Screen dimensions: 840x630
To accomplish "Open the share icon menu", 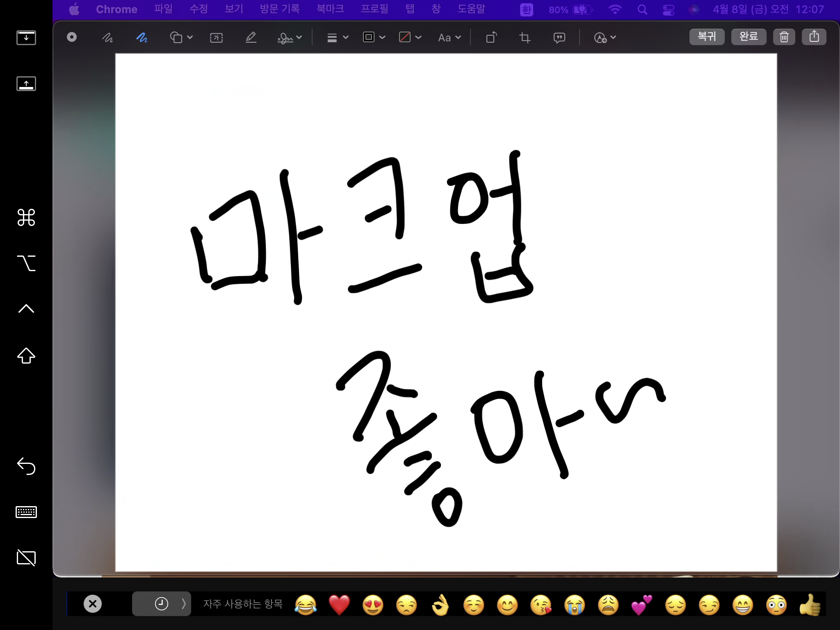I will [x=814, y=37].
